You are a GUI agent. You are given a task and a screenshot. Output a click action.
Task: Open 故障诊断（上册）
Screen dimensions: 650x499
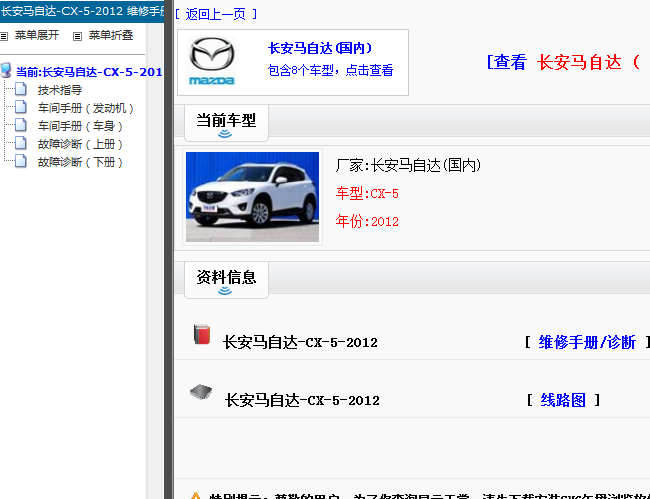click(80, 144)
